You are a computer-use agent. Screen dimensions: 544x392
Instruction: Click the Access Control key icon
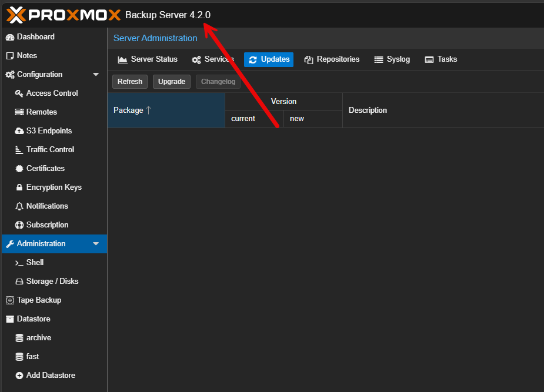tap(19, 93)
